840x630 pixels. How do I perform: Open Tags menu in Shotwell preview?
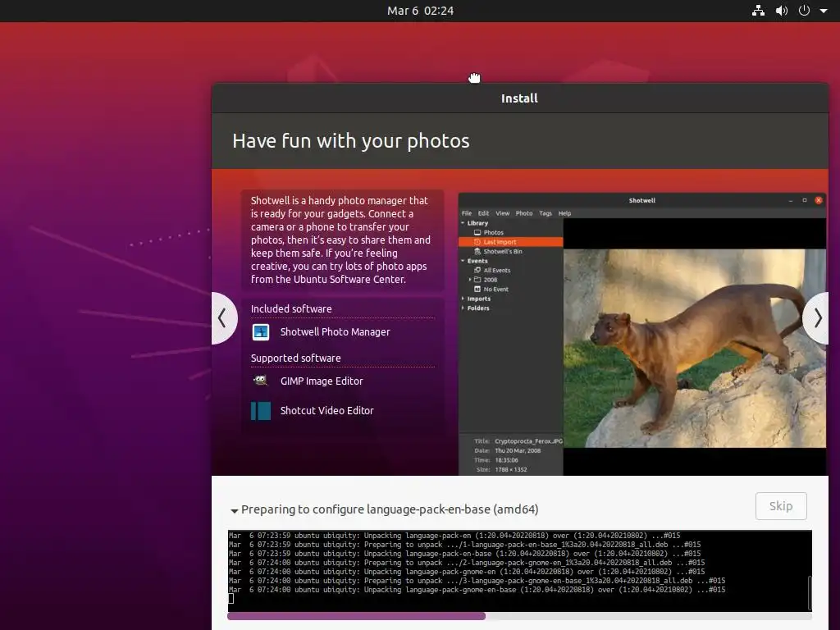[x=546, y=213]
